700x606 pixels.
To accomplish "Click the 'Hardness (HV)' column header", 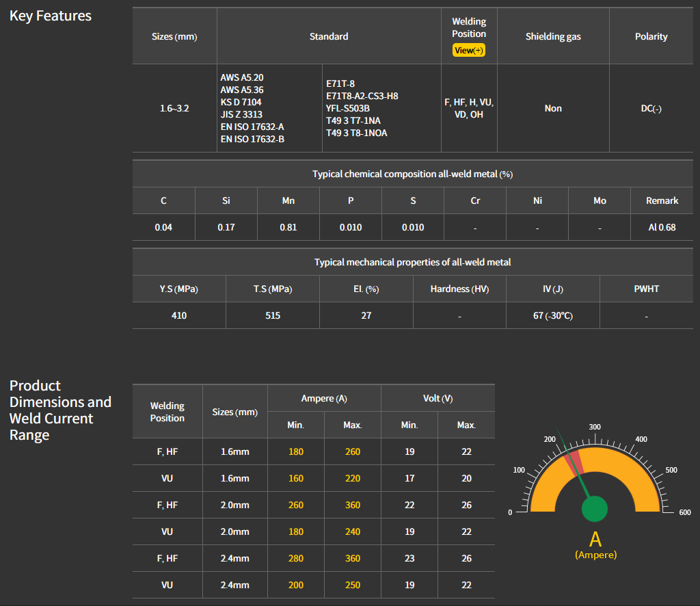I will pyautogui.click(x=459, y=289).
